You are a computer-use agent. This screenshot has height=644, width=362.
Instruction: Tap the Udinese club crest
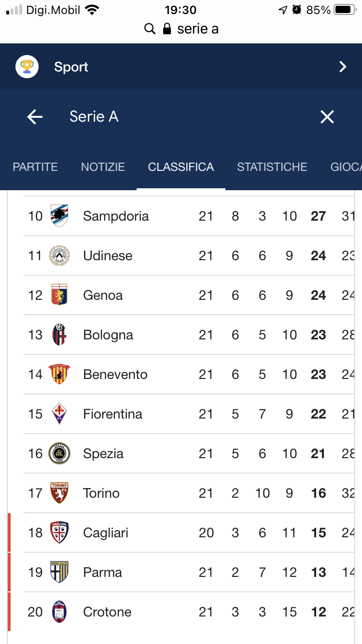click(x=59, y=255)
